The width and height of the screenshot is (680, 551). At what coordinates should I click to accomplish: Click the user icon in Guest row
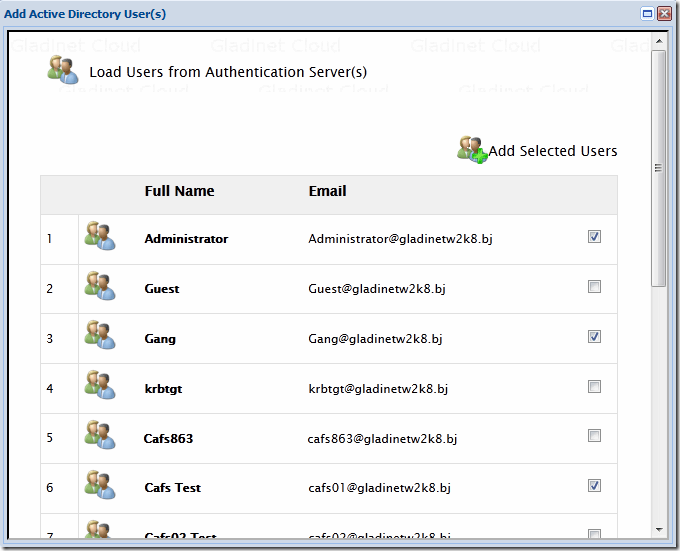pos(100,286)
